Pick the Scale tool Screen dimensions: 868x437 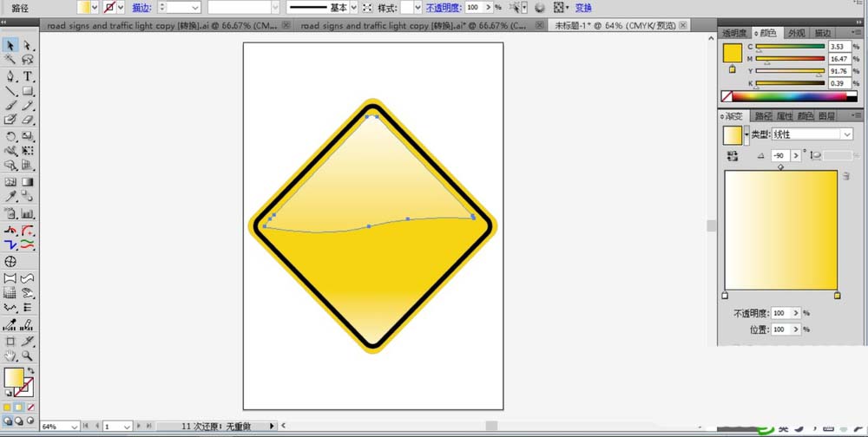(27, 136)
